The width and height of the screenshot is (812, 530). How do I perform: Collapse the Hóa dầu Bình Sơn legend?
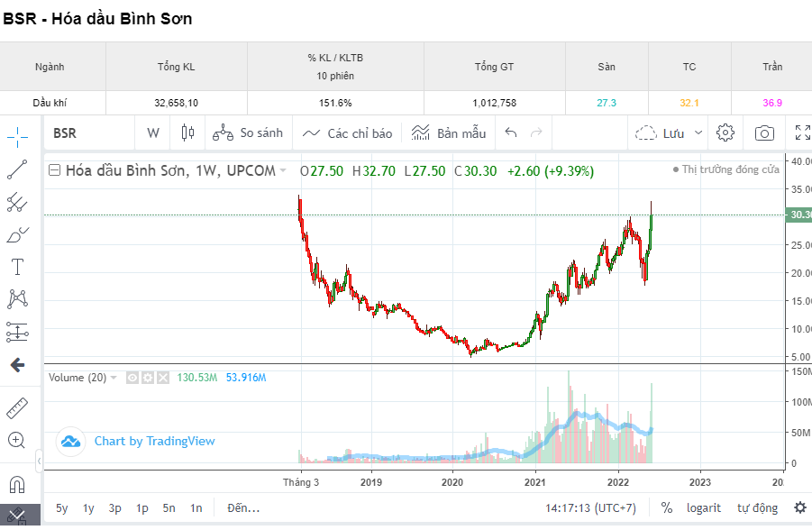[55, 170]
